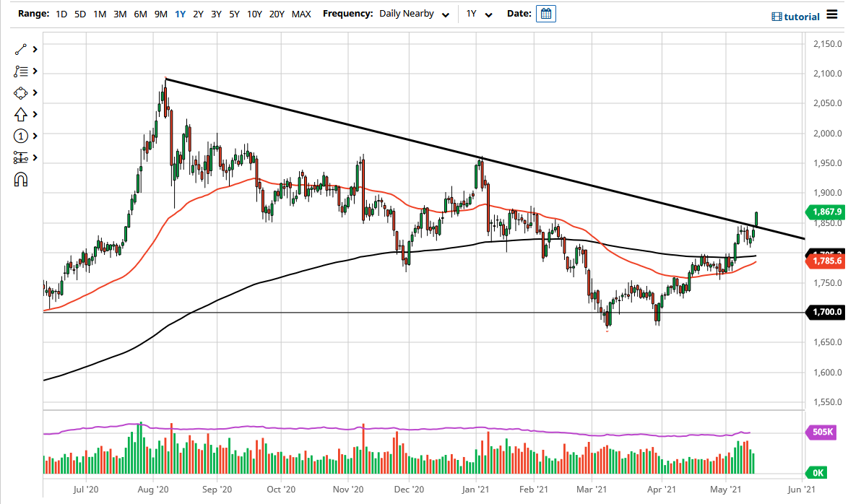Expand the line tools submenu arrow

[x=35, y=49]
